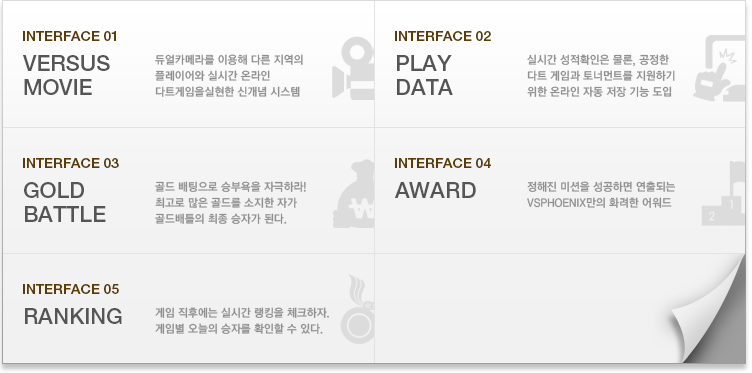Click the Play Data Korean description text
Viewport: 752px width, 373px height.
click(601, 76)
